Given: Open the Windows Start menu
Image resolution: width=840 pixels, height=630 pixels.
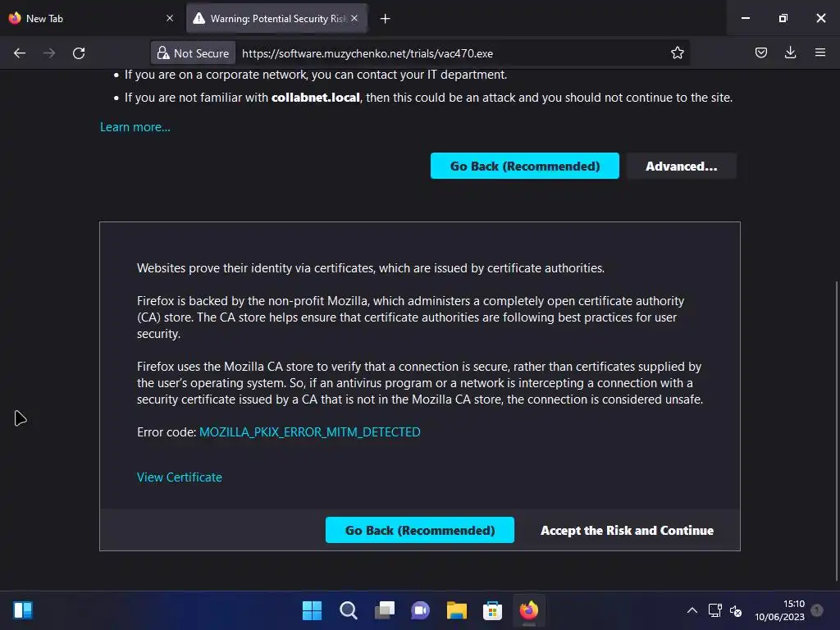Looking at the screenshot, I should [312, 610].
